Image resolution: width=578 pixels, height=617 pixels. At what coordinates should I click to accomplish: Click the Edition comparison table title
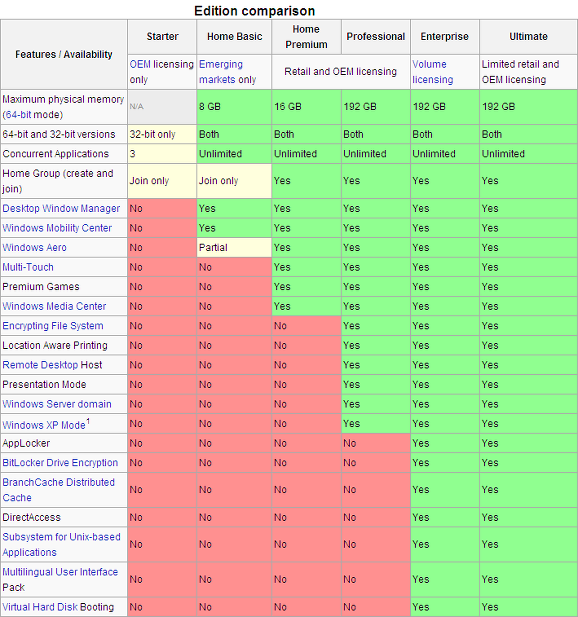[255, 11]
